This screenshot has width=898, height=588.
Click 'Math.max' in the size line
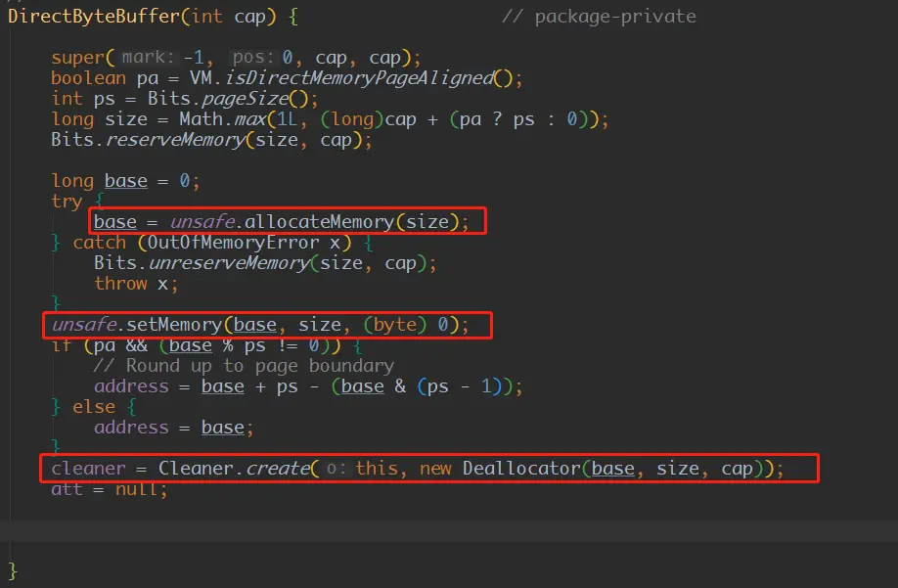(223, 119)
